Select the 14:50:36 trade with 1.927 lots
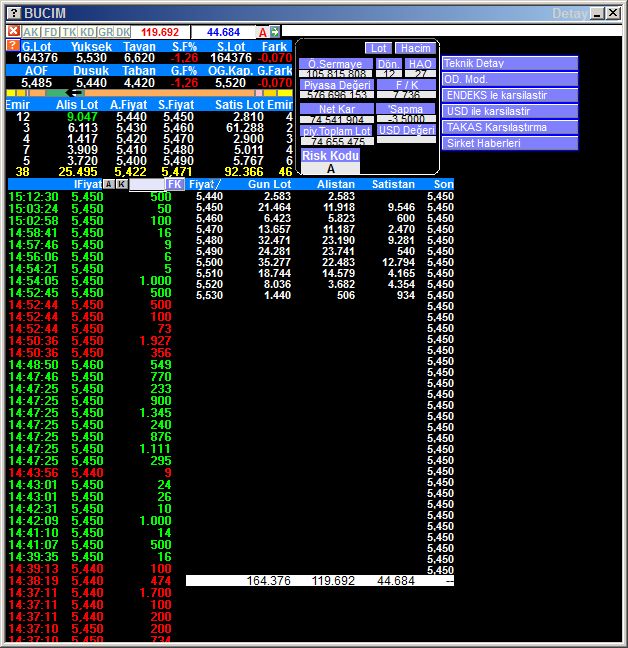The width and height of the screenshot is (628, 648). tap(90, 341)
